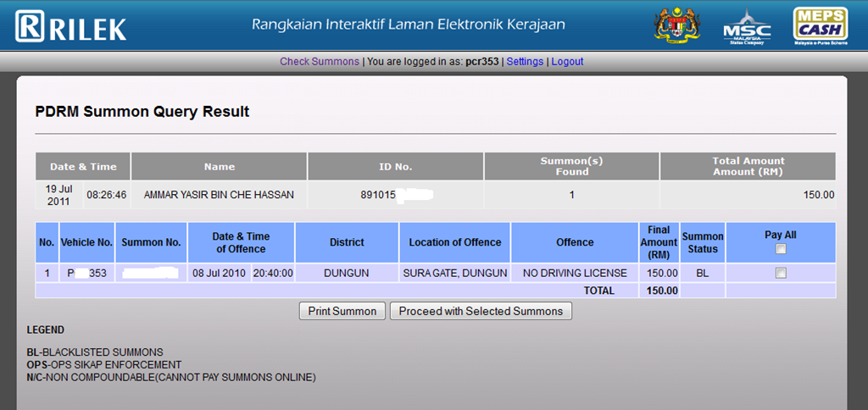The height and width of the screenshot is (410, 868).
Task: Click the District column header
Action: pyautogui.click(x=347, y=242)
